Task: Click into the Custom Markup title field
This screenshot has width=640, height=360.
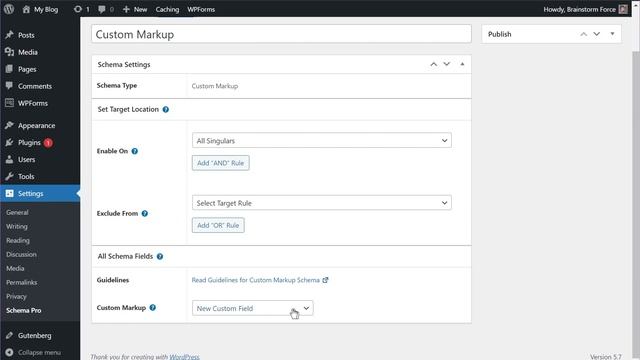Action: coord(281,34)
